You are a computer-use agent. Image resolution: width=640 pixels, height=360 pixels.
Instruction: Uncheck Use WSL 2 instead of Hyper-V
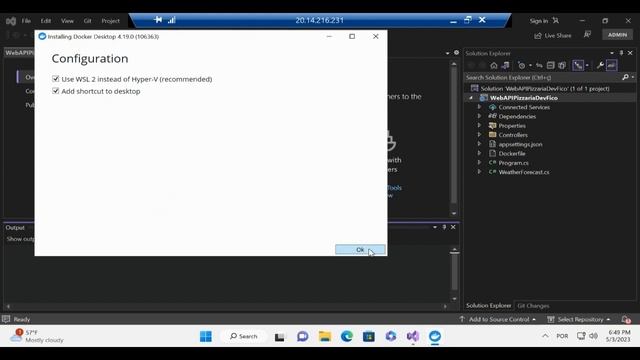(56, 79)
